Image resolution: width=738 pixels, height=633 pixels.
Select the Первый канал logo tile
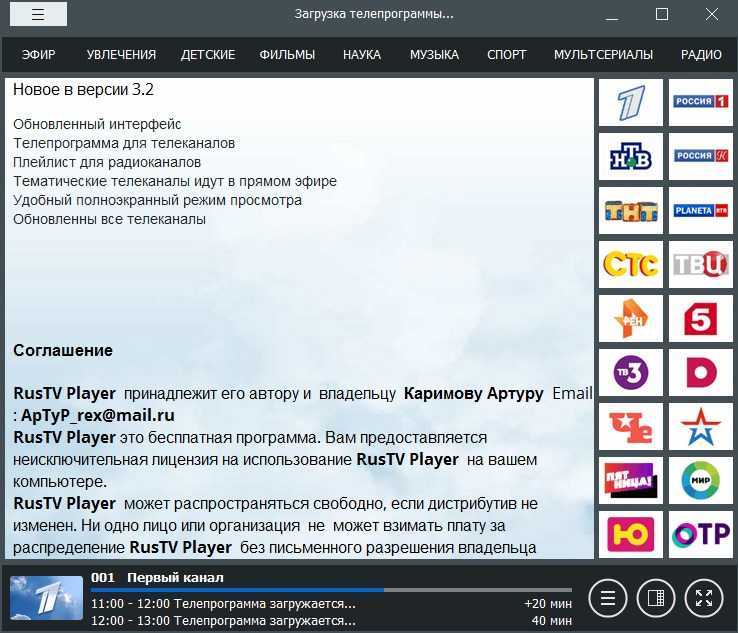point(631,102)
